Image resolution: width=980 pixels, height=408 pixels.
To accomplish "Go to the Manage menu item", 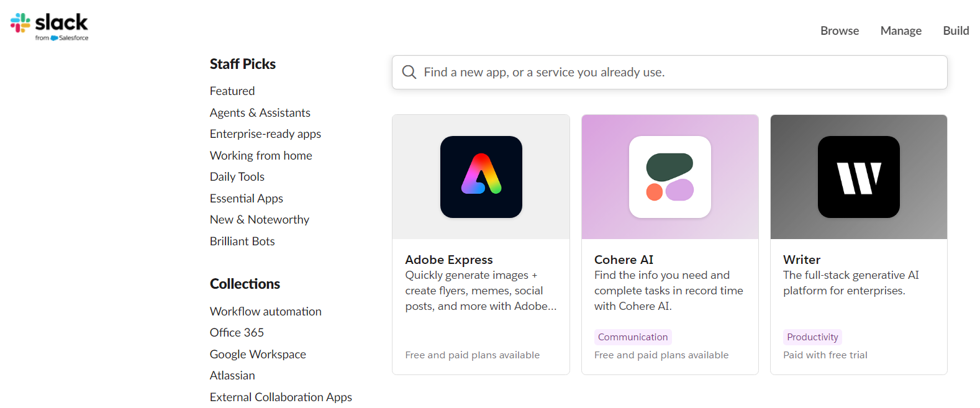I will [x=901, y=30].
